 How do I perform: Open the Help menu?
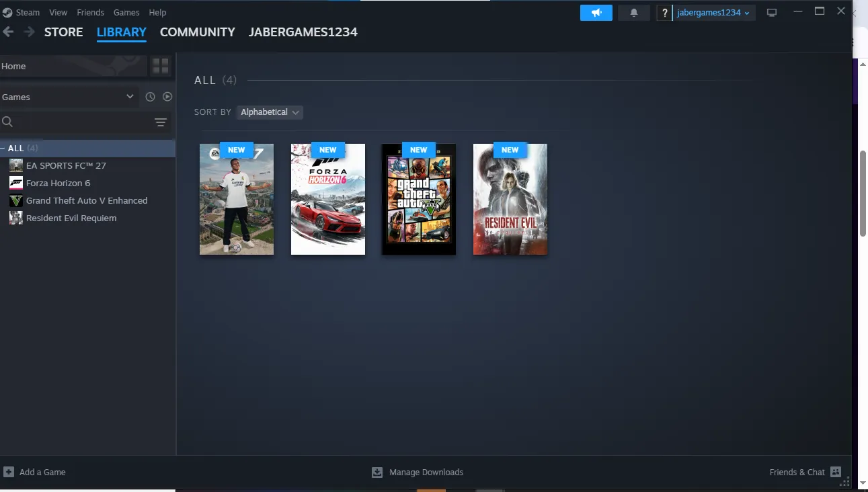pos(157,13)
